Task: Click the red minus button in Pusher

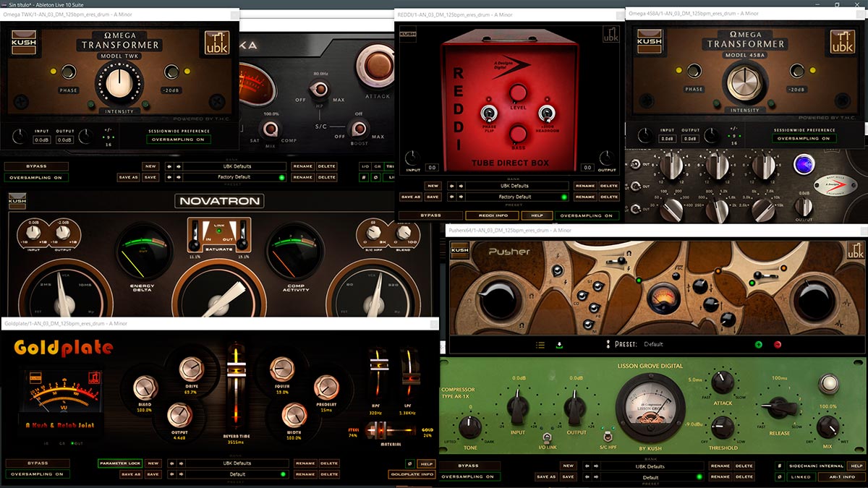Action: 778,345
